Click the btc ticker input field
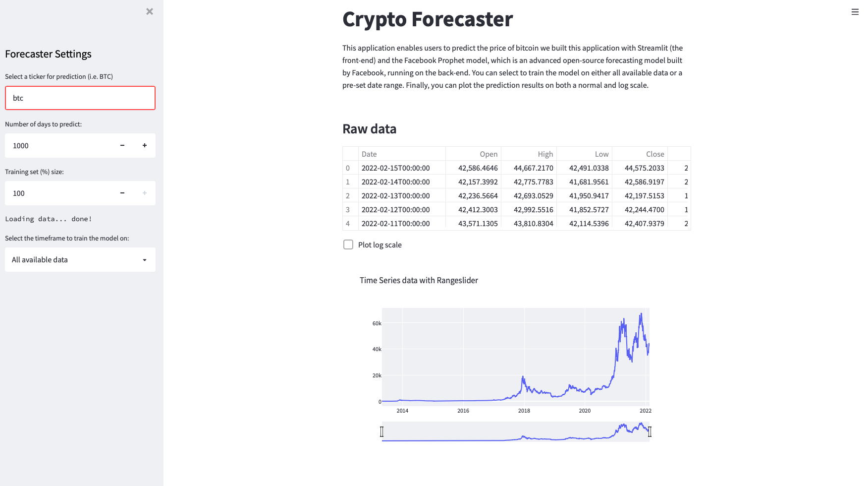The height and width of the screenshot is (486, 868). click(x=80, y=98)
